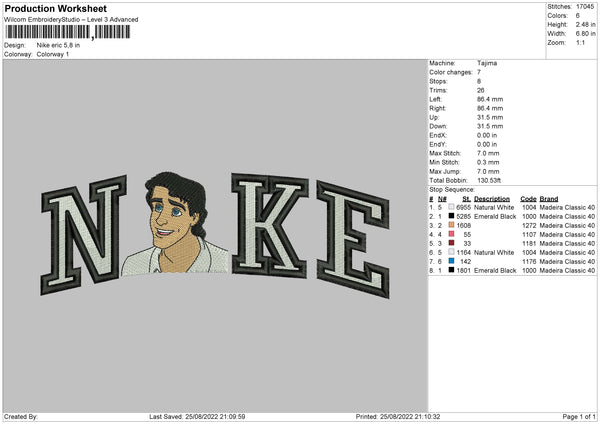
Task: Click 'Natural White' in the 1164 row
Action: [x=494, y=253]
